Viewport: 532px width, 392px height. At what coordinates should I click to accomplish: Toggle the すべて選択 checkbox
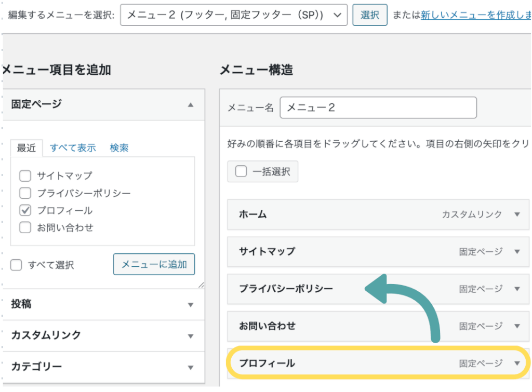click(17, 265)
